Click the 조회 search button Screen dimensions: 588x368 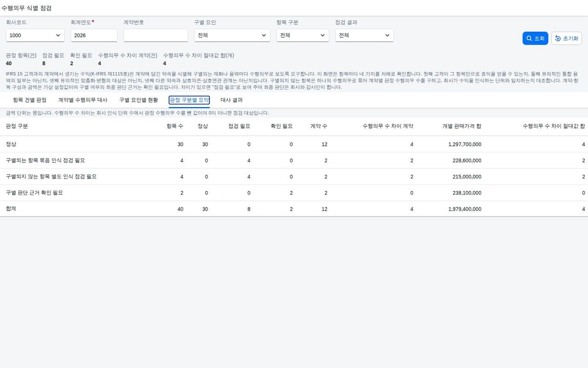535,38
